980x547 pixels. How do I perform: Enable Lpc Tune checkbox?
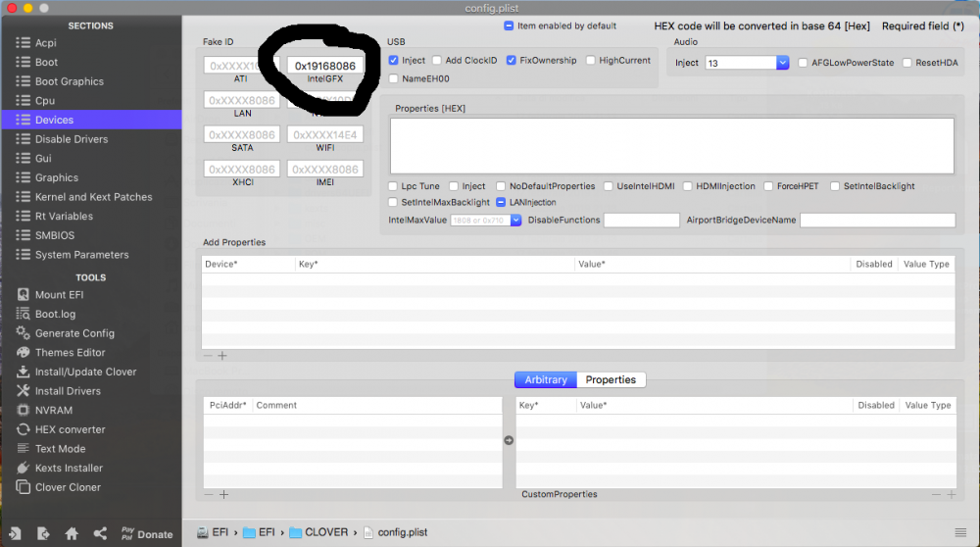pos(393,186)
